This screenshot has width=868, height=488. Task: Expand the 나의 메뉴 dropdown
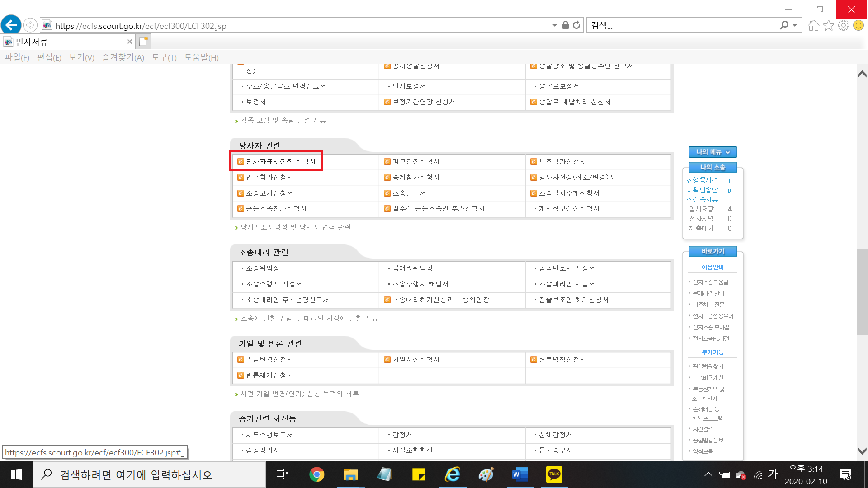[712, 152]
